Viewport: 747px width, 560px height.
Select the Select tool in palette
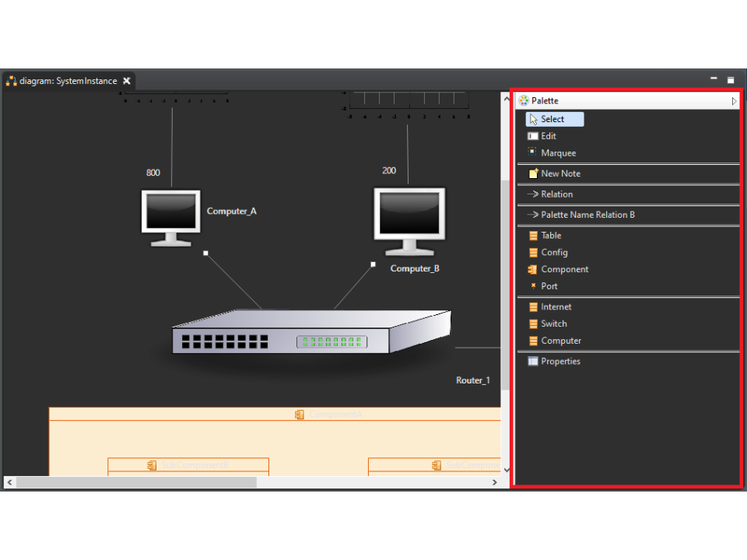(553, 119)
